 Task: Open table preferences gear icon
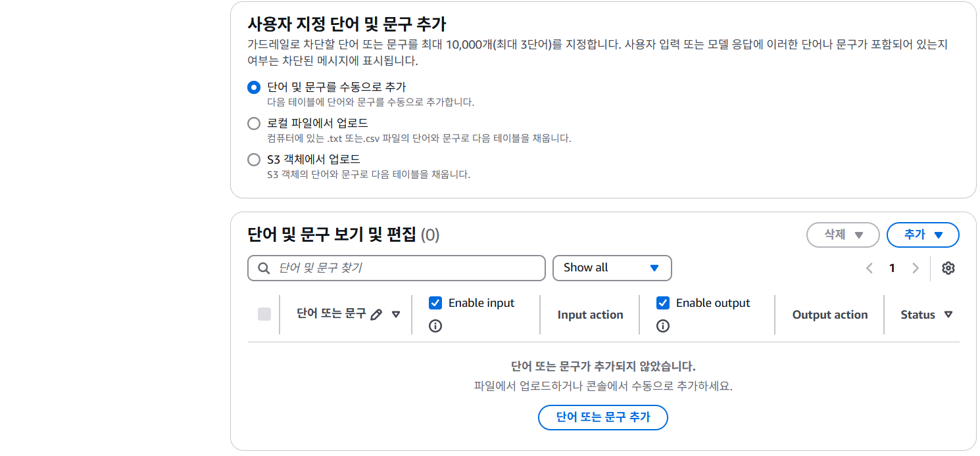tap(948, 268)
